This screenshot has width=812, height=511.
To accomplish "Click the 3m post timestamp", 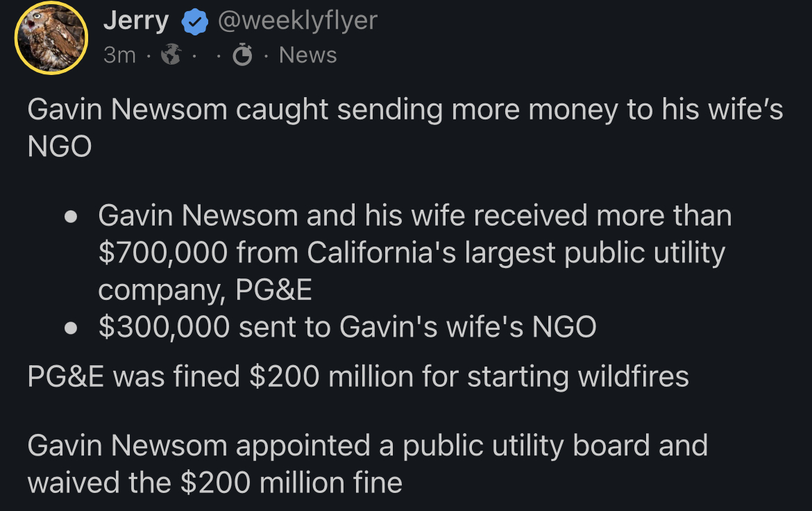I will coord(119,56).
